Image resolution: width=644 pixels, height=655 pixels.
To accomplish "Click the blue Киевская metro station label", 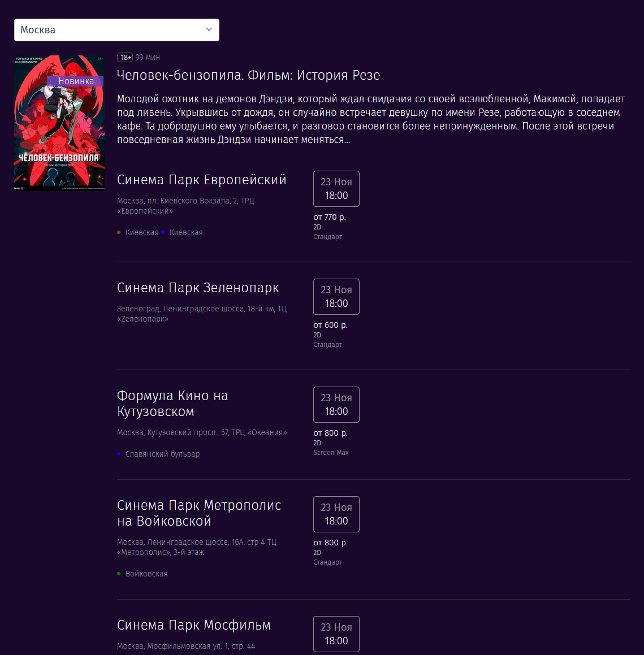I will (186, 232).
